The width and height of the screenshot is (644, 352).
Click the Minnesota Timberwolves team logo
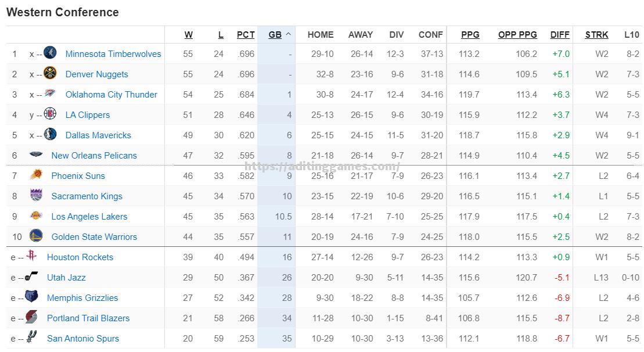tap(50, 53)
